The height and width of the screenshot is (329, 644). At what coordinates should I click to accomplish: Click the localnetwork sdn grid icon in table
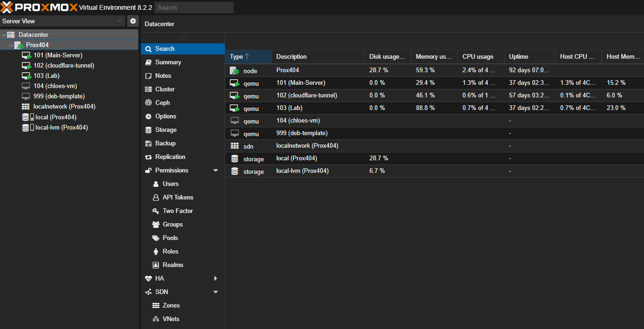pyautogui.click(x=235, y=146)
